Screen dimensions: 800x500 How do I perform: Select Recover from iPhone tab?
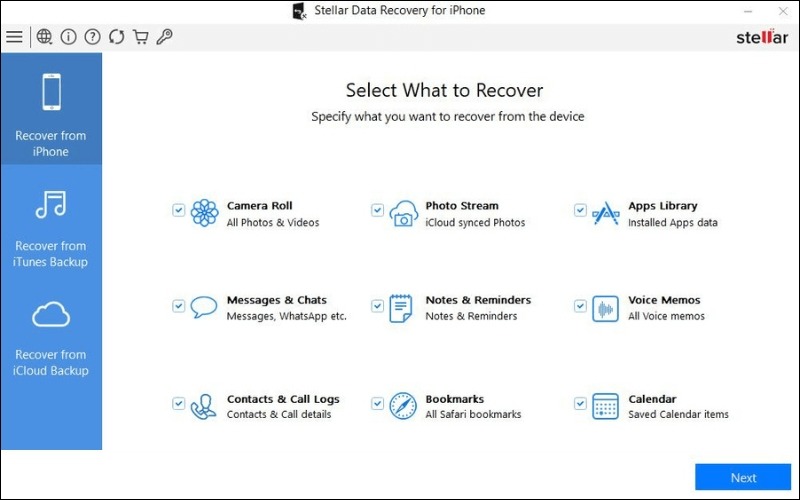click(51, 109)
